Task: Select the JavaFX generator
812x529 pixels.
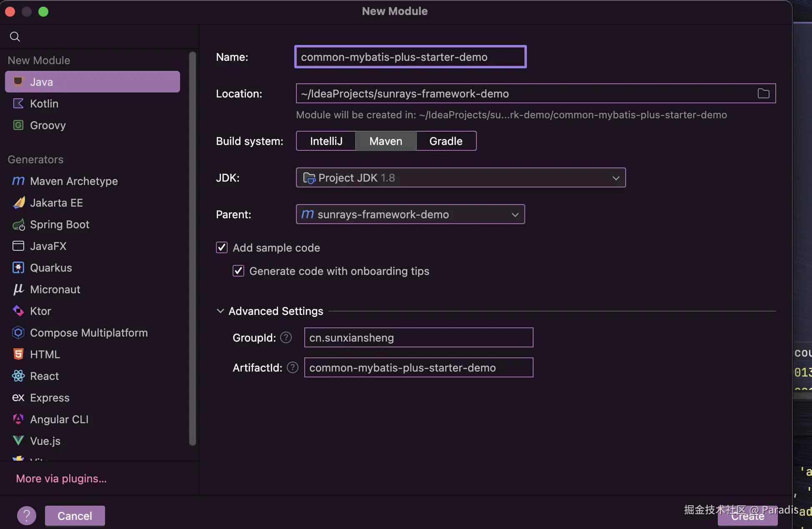Action: 48,246
